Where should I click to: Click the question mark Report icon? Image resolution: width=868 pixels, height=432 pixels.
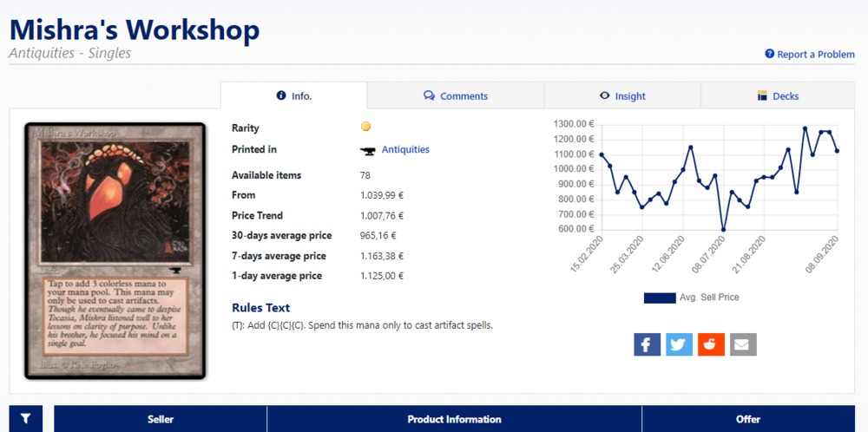(769, 54)
